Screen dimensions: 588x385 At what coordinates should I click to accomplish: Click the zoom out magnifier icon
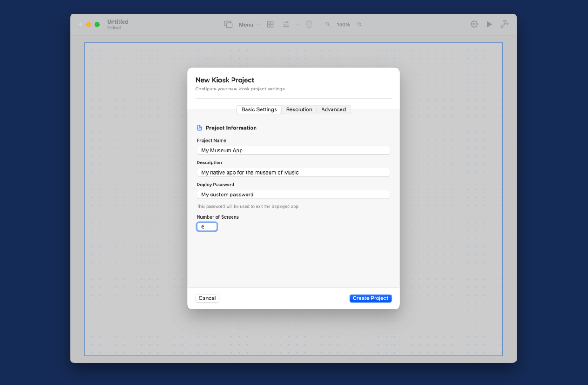coord(327,24)
